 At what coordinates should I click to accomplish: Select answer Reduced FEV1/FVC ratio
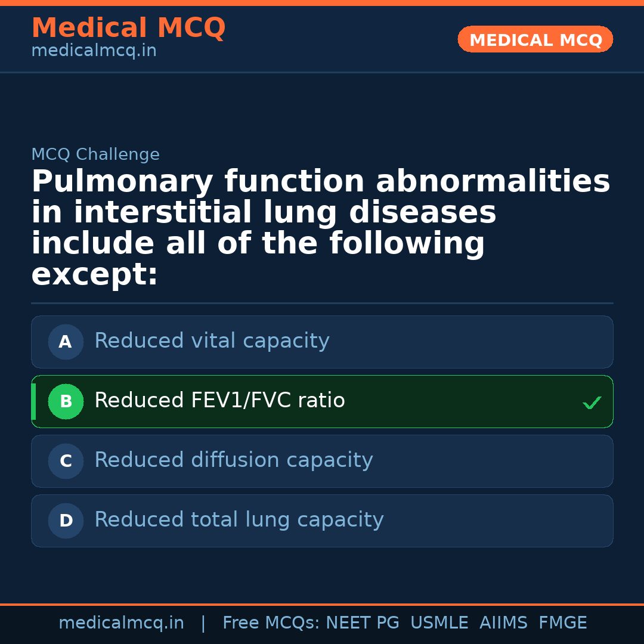tap(219, 401)
